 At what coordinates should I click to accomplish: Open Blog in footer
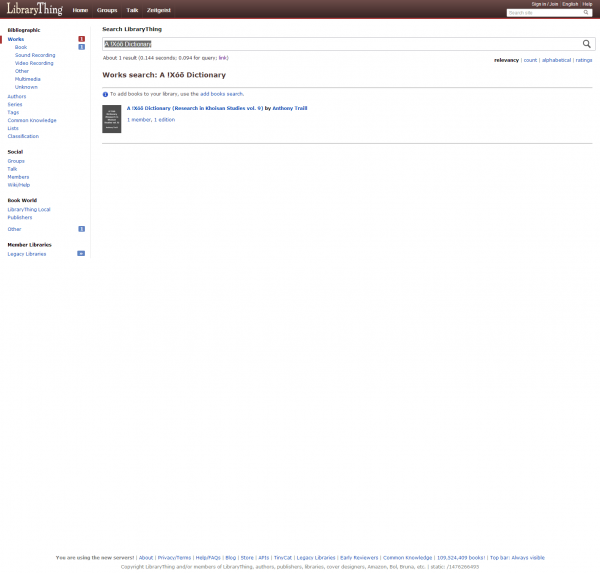click(231, 558)
